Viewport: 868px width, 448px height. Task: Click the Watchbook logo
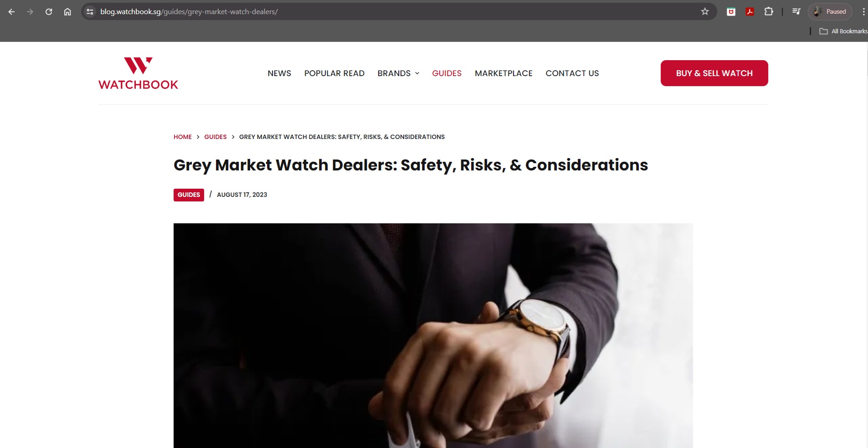(138, 73)
